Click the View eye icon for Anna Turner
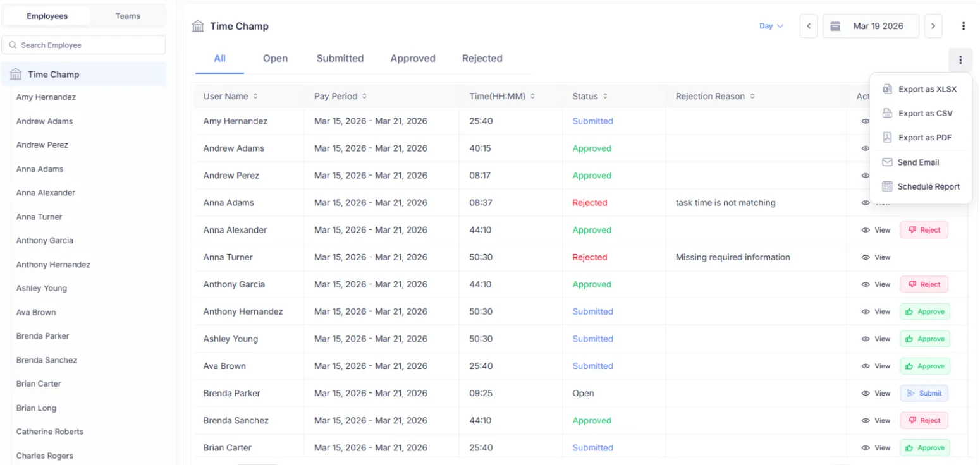 [x=865, y=257]
